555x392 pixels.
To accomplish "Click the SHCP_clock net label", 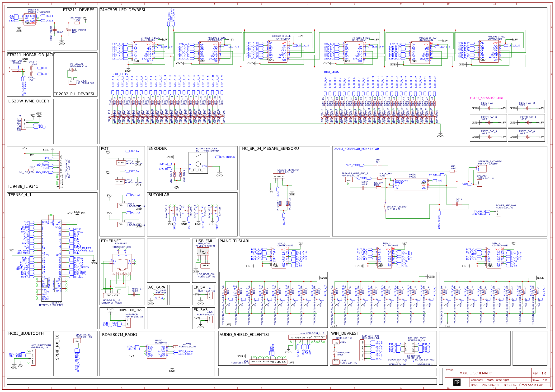I will [171, 15].
